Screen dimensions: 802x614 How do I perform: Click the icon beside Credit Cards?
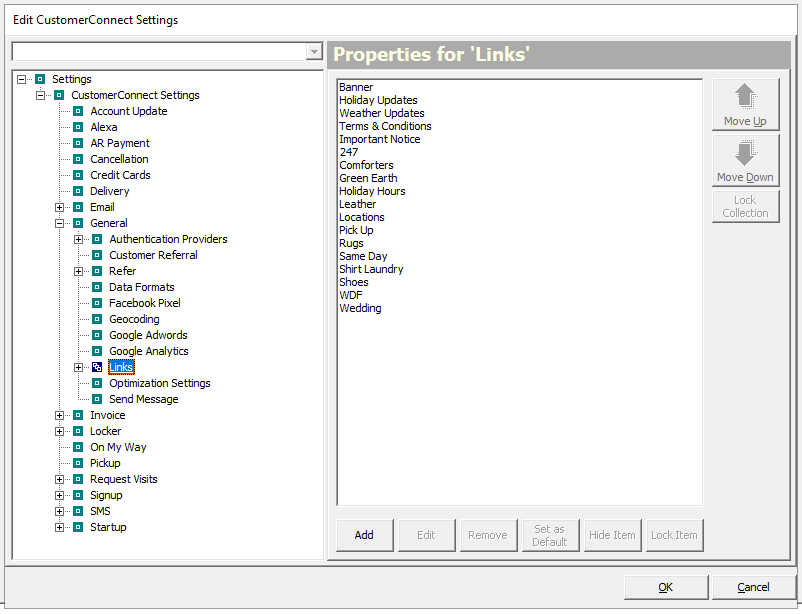coord(78,175)
